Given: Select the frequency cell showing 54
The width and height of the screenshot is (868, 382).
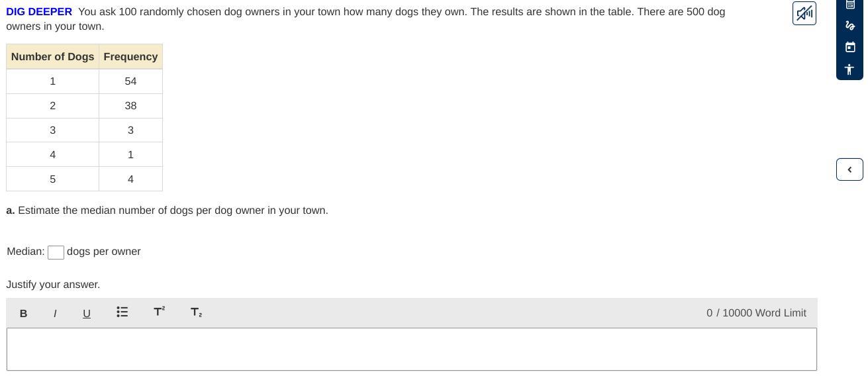Looking at the screenshot, I should [130, 81].
